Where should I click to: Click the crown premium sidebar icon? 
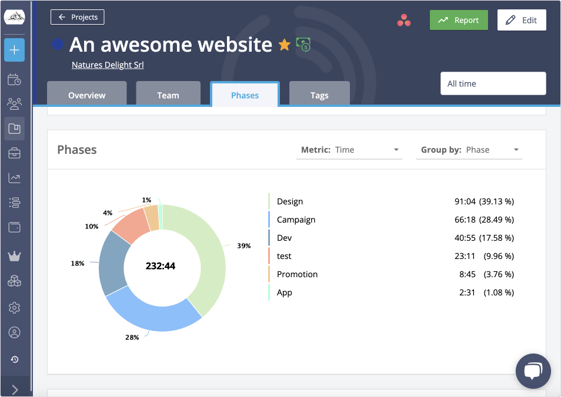[x=14, y=256]
